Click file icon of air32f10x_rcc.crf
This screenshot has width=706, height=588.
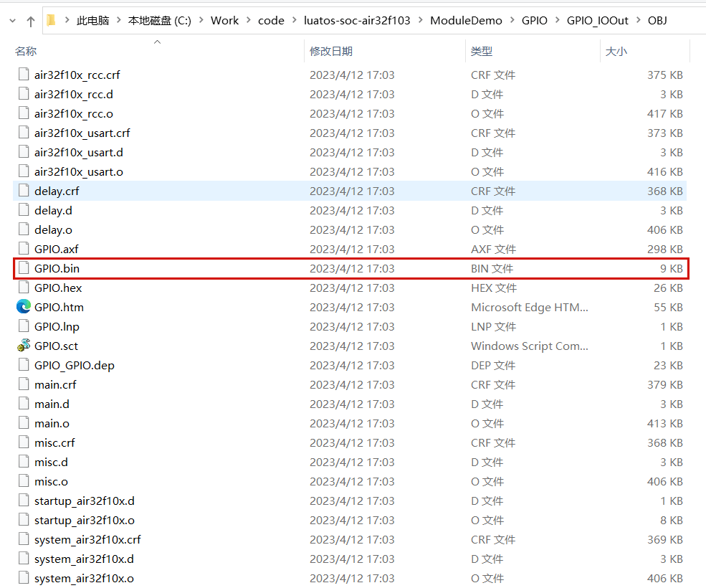(24, 75)
